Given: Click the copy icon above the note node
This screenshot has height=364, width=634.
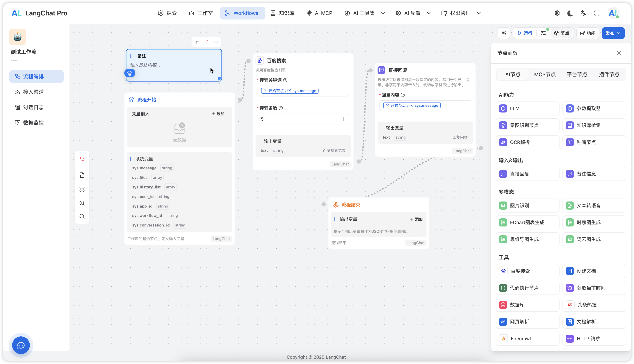Looking at the screenshot, I should click(197, 42).
